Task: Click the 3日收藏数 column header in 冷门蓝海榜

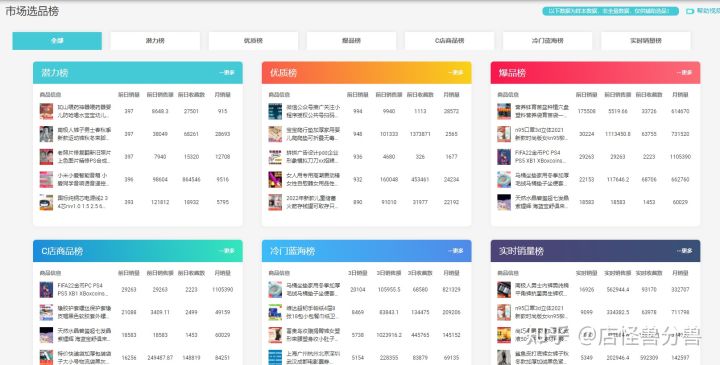Action: [x=420, y=273]
